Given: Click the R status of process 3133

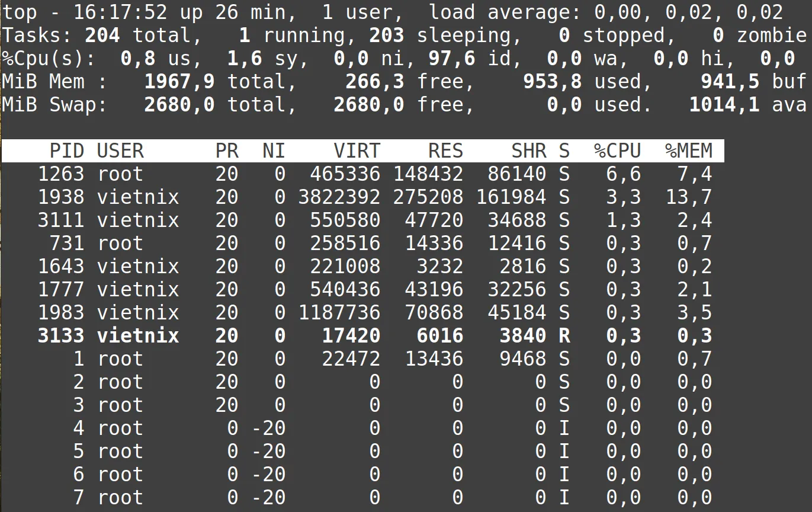Looking at the screenshot, I should tap(564, 336).
